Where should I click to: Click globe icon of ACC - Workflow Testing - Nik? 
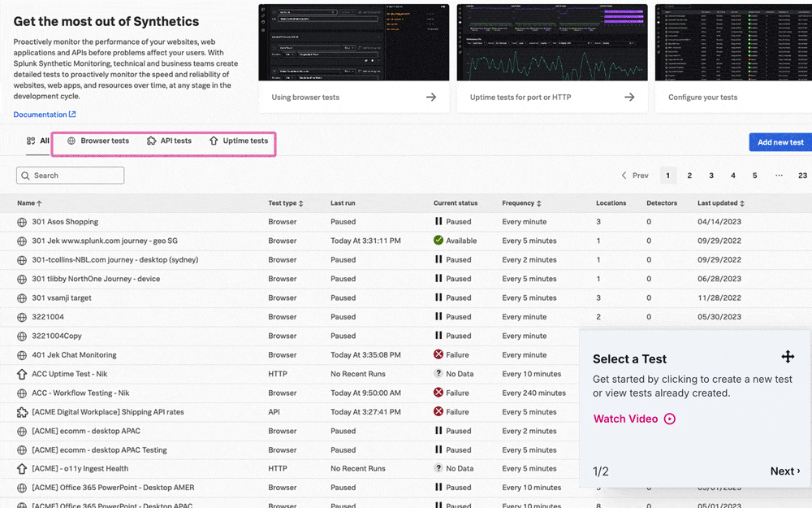(22, 393)
